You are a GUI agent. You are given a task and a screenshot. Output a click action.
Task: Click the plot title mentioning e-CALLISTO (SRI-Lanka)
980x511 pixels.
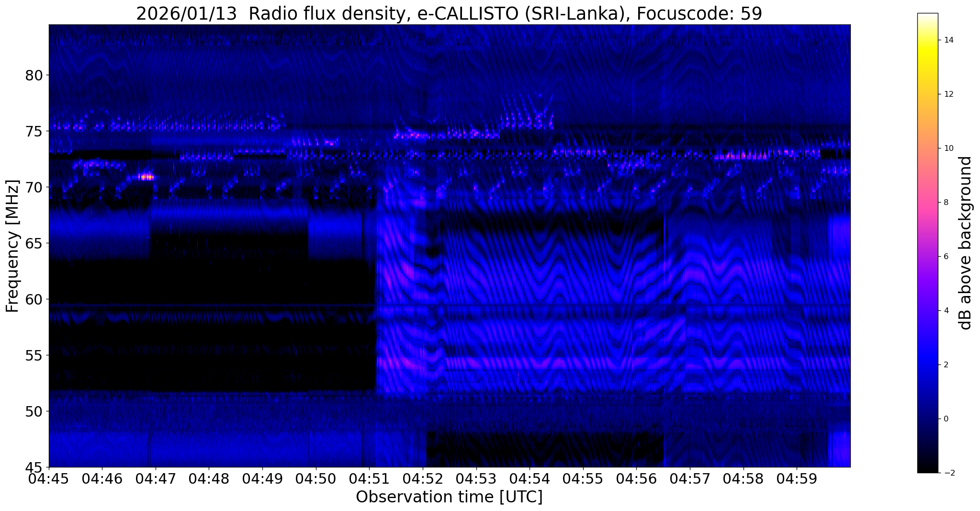pyautogui.click(x=449, y=13)
